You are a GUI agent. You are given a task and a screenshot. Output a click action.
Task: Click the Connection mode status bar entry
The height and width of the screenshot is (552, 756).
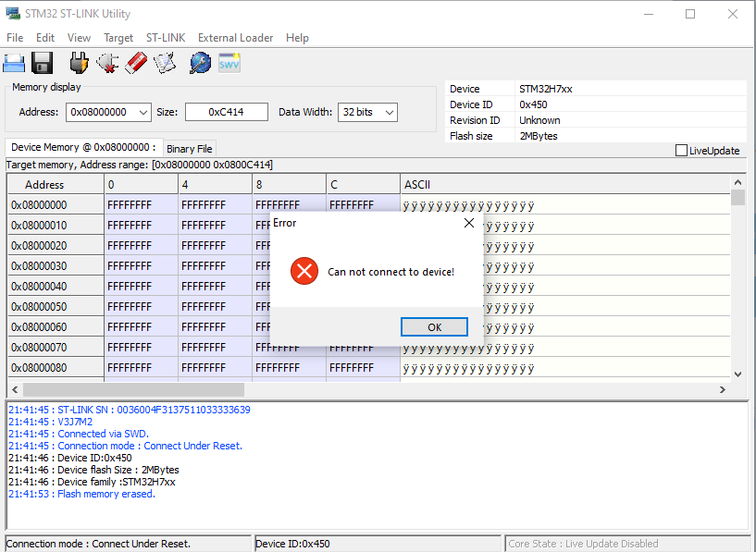pos(129,544)
